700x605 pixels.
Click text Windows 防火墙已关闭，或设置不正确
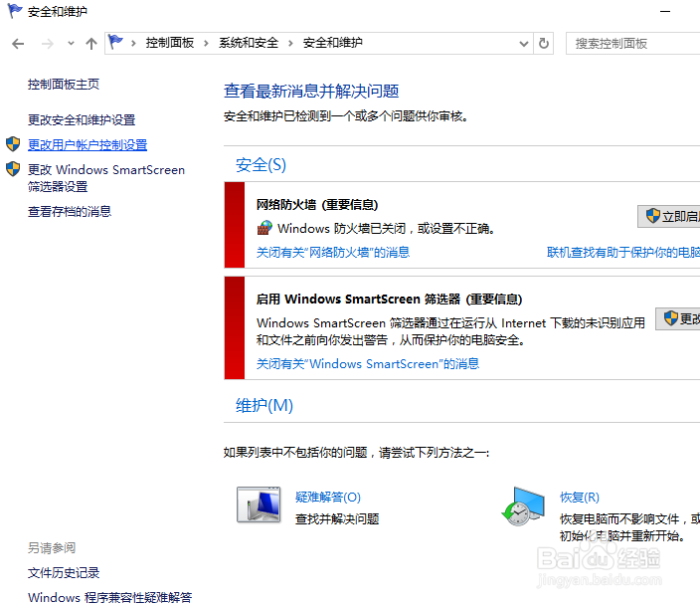[x=386, y=228]
